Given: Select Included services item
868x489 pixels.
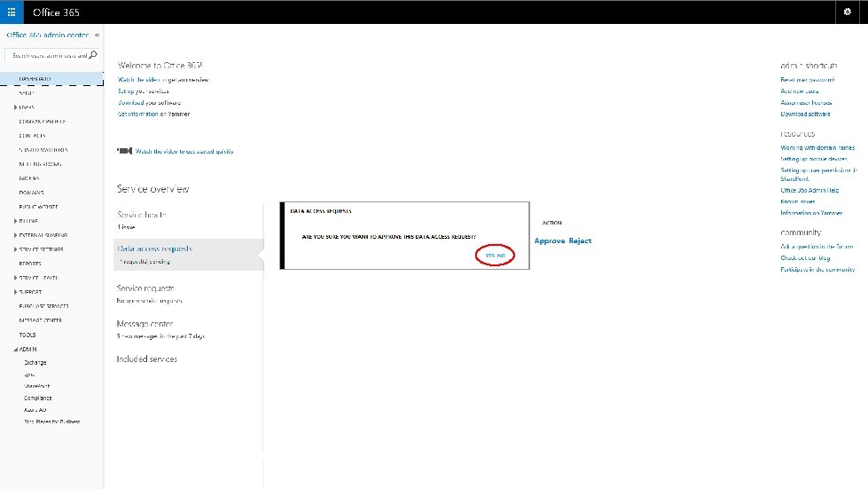Looking at the screenshot, I should click(x=147, y=359).
